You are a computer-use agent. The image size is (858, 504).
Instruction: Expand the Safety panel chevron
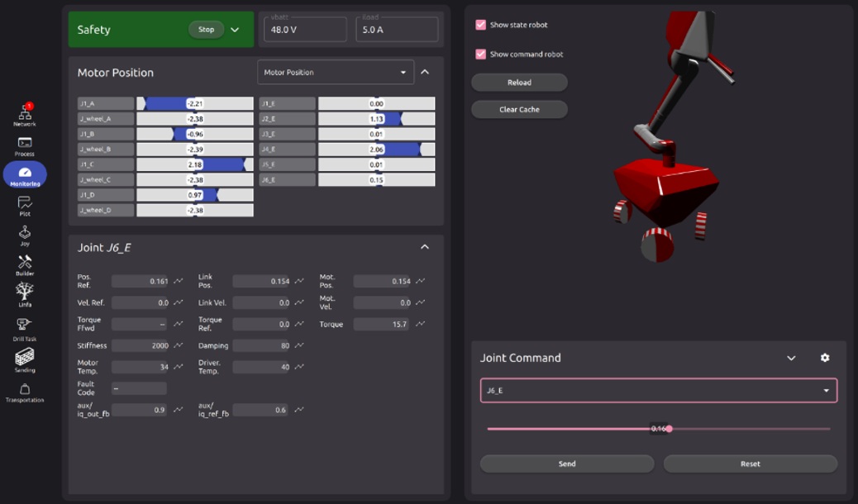(235, 30)
